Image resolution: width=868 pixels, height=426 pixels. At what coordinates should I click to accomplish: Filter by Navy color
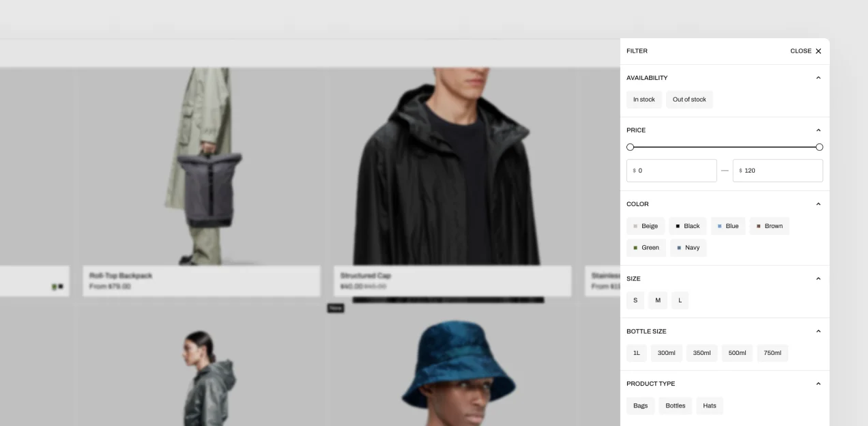688,248
